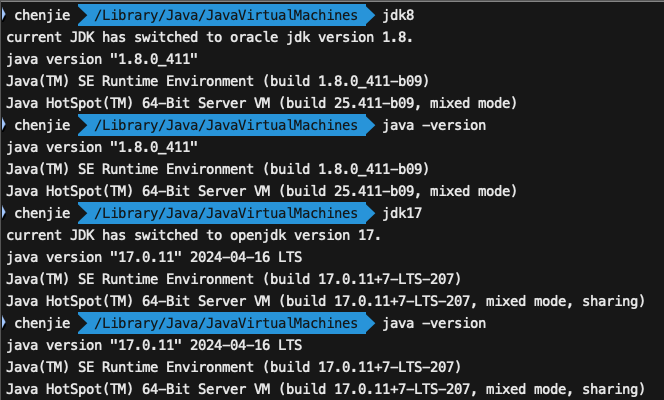
Task: Select the jdk8 command text
Action: coord(398,16)
